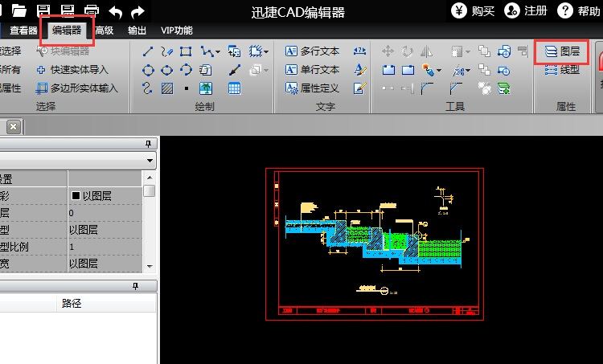Open the 图层 layers button
Image resolution: width=603 pixels, height=364 pixels.
tap(562, 51)
